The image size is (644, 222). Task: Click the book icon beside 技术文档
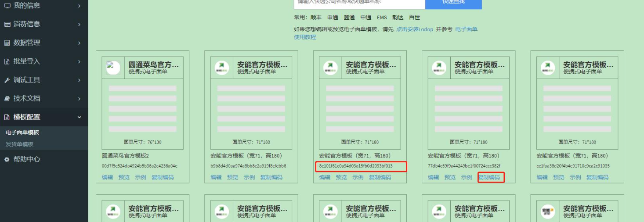[x=7, y=98]
